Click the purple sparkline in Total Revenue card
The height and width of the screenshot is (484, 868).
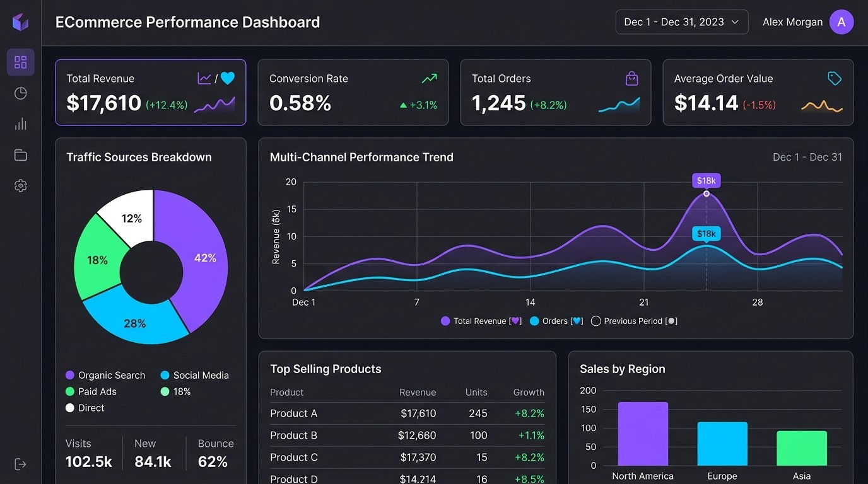coord(214,105)
